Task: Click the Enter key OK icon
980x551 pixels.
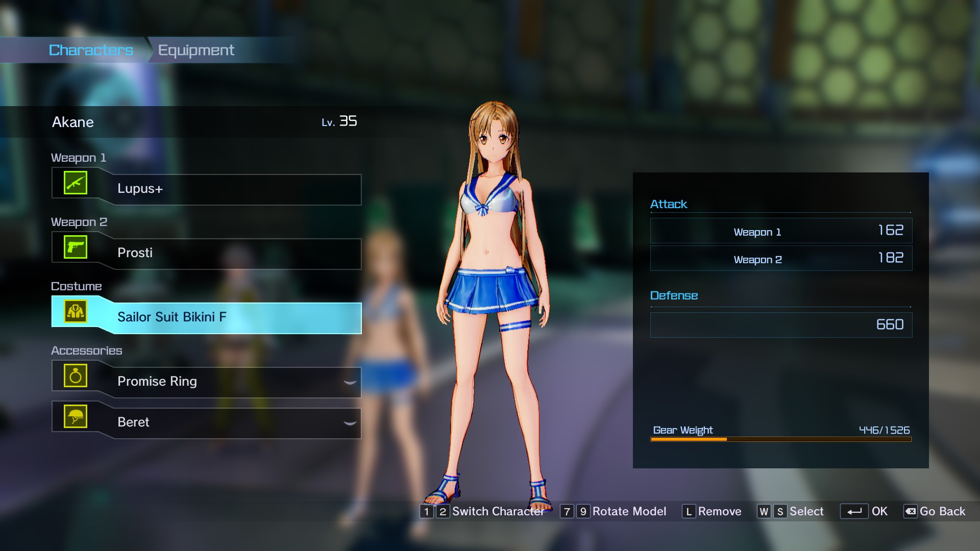Action: [x=854, y=511]
